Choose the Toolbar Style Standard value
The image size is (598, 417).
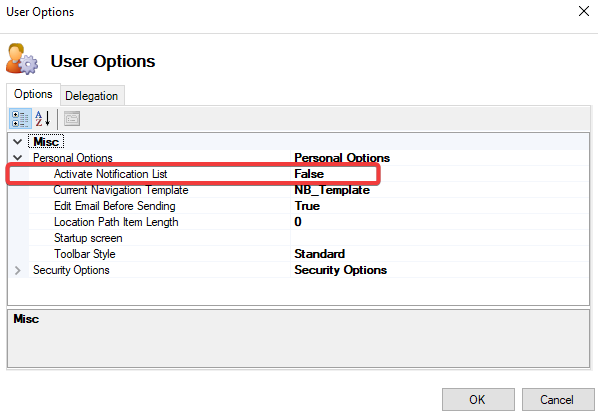click(x=440, y=254)
